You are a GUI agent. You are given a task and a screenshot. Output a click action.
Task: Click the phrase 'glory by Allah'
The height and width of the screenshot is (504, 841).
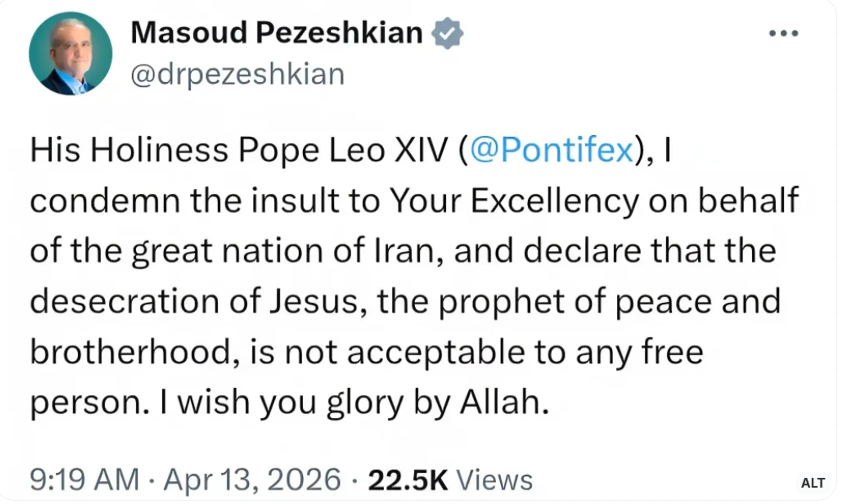click(x=437, y=402)
